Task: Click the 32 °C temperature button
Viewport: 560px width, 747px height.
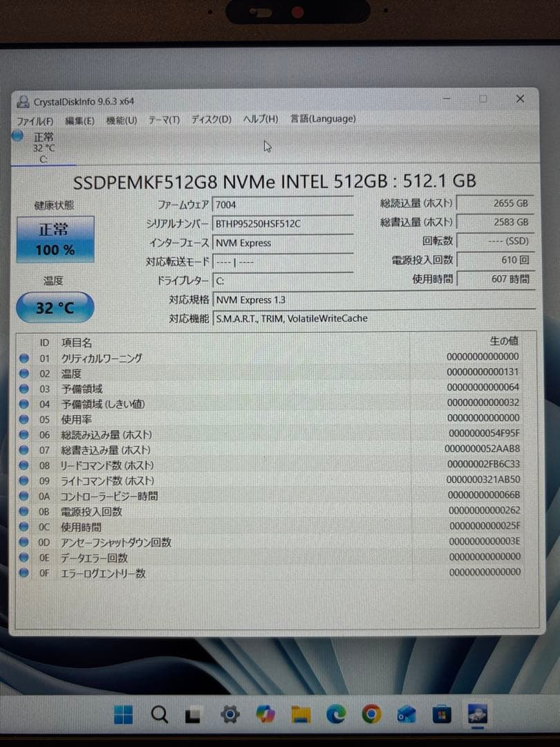Action: pos(55,308)
